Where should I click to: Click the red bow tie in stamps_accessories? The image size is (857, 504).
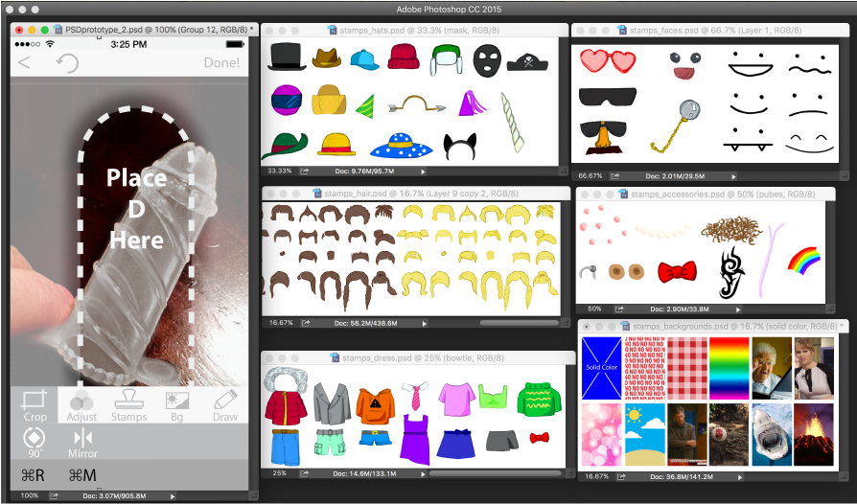677,271
